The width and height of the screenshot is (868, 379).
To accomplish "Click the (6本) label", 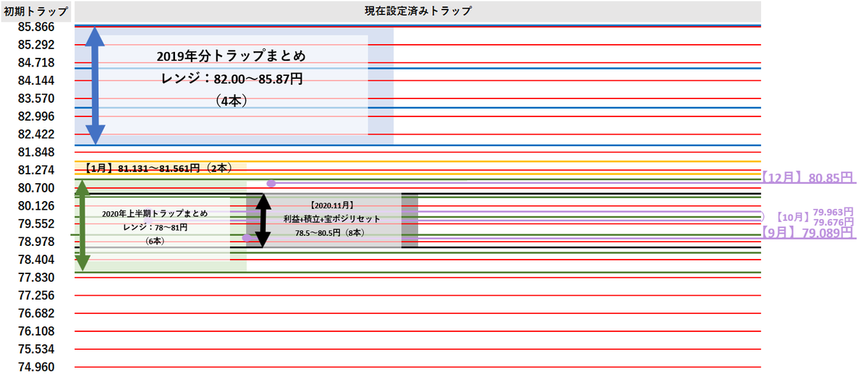I will pyautogui.click(x=155, y=240).
